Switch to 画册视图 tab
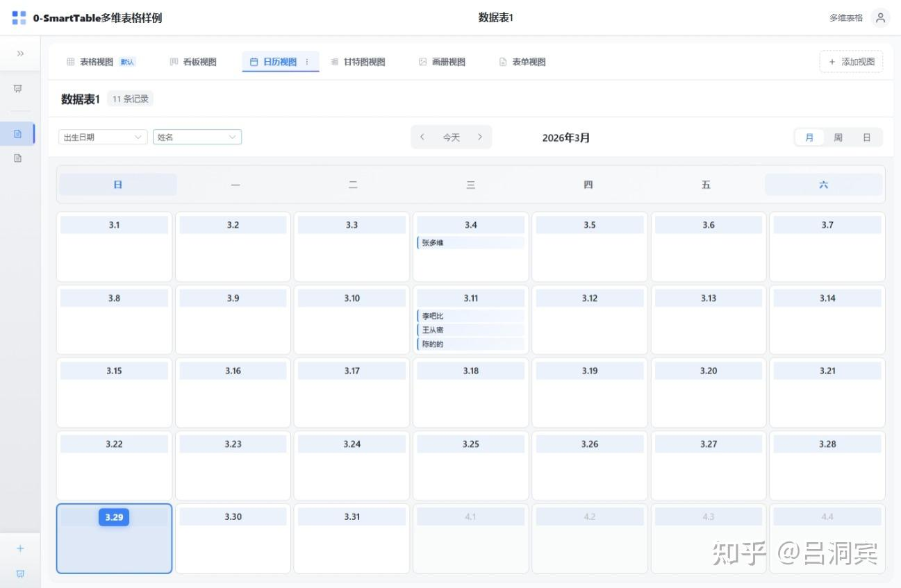The image size is (901, 588). (442, 62)
